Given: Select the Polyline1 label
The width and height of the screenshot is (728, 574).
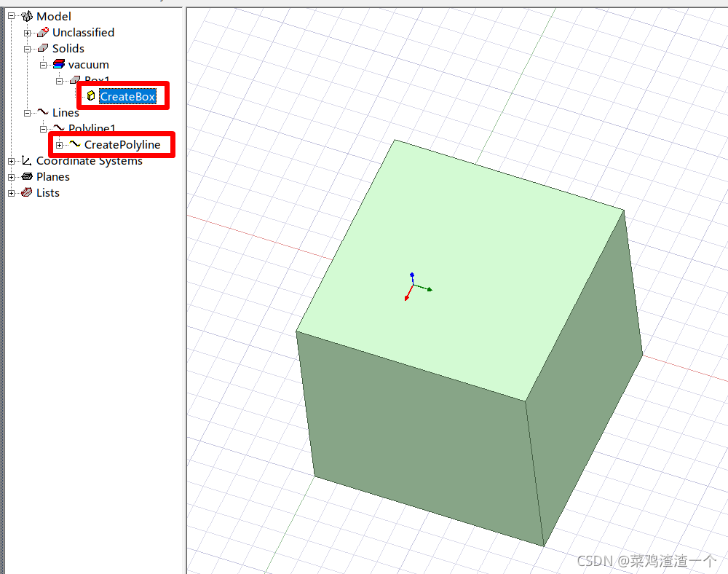Looking at the screenshot, I should tap(92, 127).
